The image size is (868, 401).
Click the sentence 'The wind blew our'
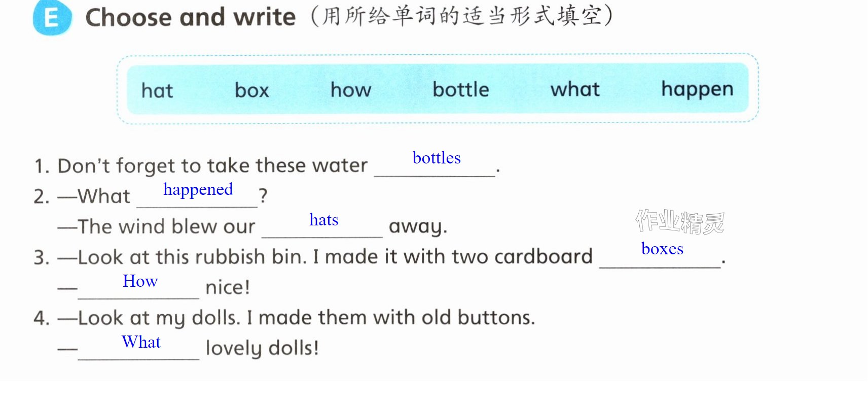tap(157, 226)
